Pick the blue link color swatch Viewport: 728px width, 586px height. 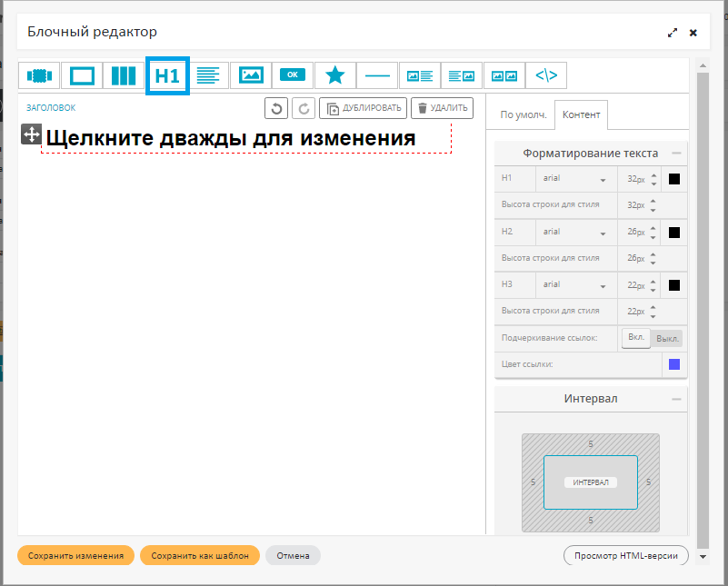point(674,364)
